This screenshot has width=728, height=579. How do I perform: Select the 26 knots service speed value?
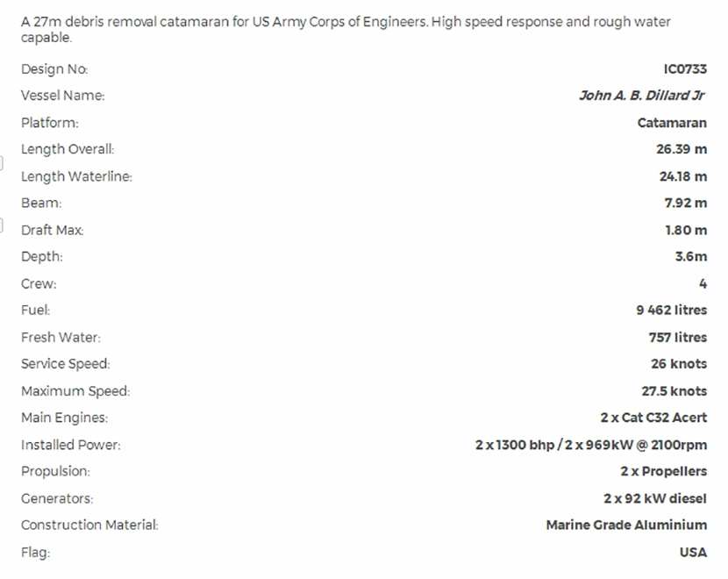click(x=676, y=364)
